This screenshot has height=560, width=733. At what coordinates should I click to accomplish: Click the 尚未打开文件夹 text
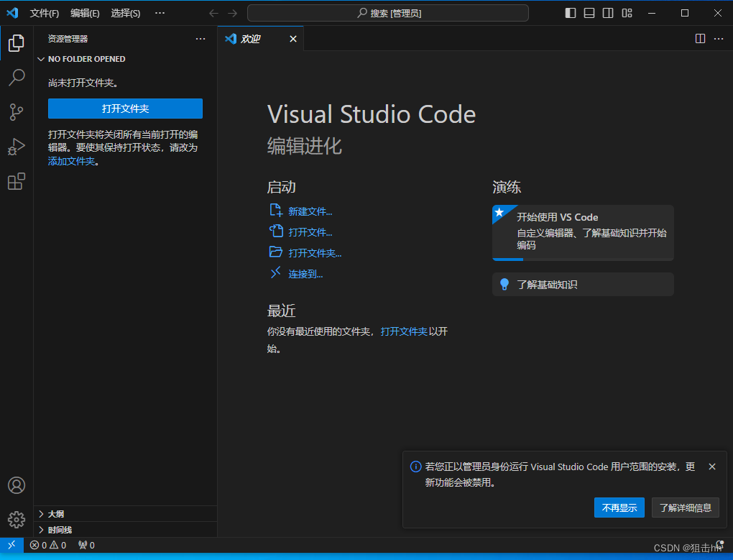click(x=83, y=83)
